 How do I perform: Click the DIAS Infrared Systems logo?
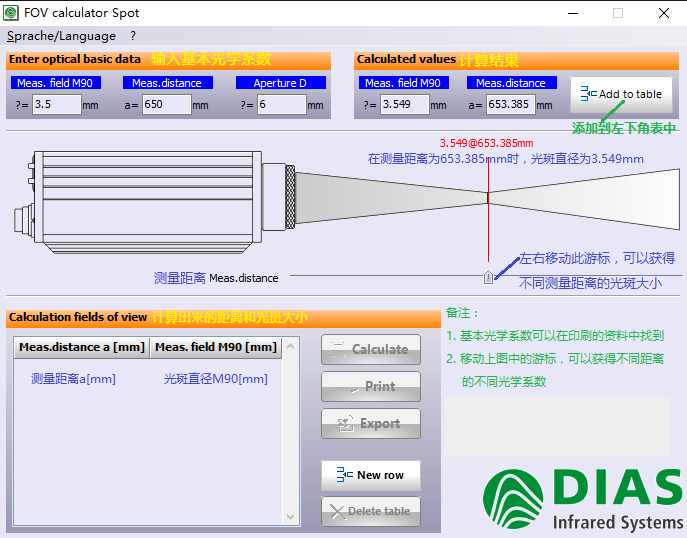582,500
